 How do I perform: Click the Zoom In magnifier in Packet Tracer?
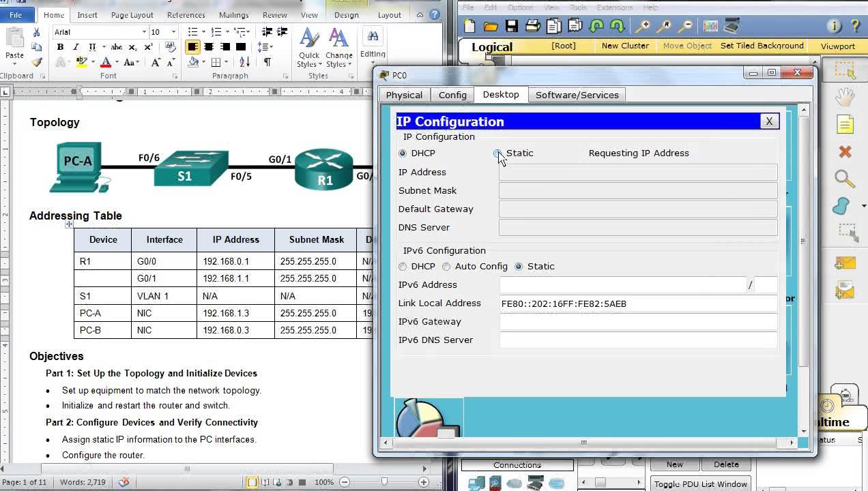643,27
